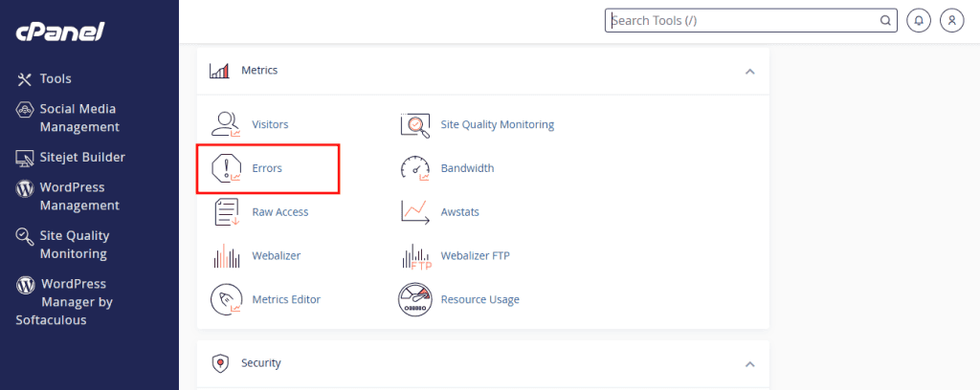The image size is (980, 390).
Task: Collapse the Metrics section chevron
Action: point(750,71)
